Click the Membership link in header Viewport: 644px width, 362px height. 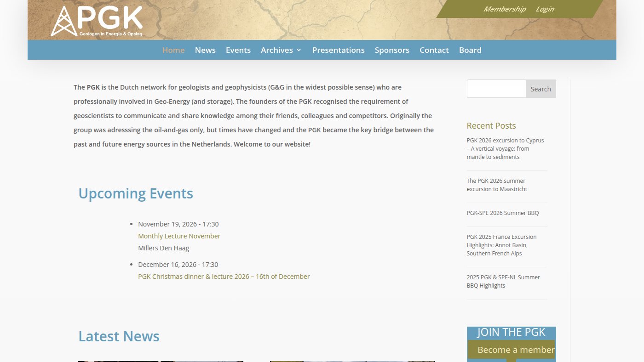point(505,9)
